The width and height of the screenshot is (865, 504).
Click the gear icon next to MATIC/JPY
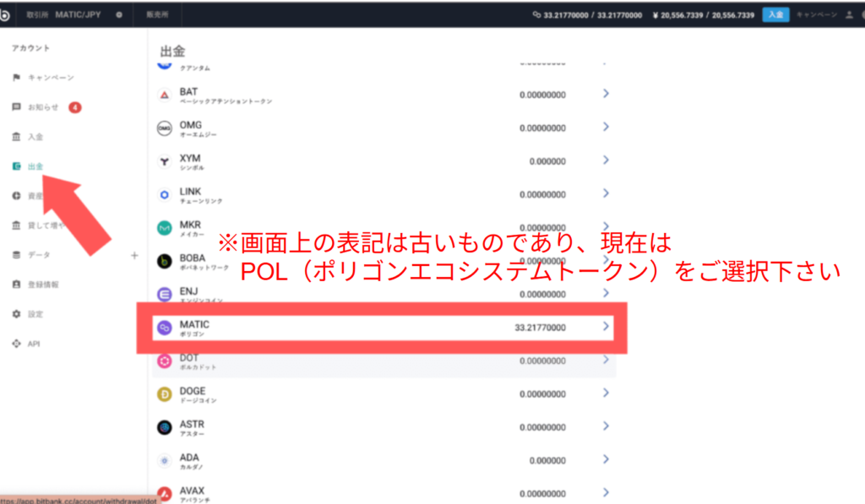[119, 15]
